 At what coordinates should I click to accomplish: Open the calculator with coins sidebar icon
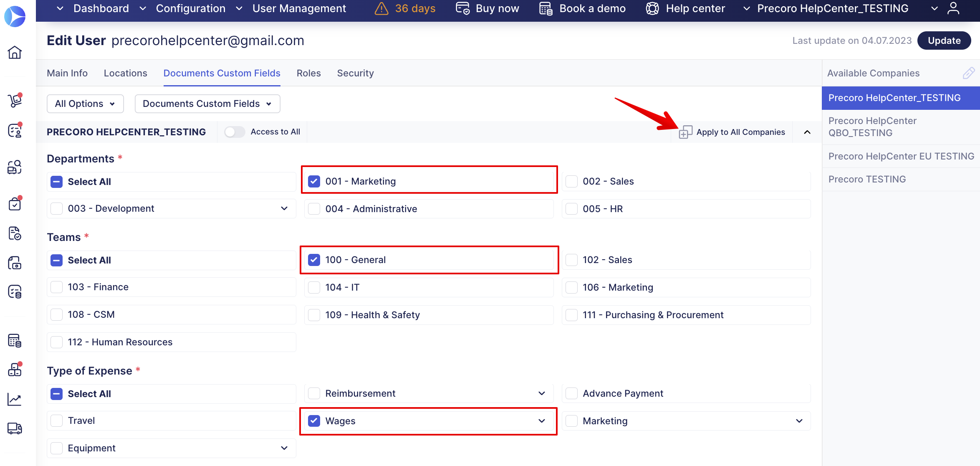[15, 340]
